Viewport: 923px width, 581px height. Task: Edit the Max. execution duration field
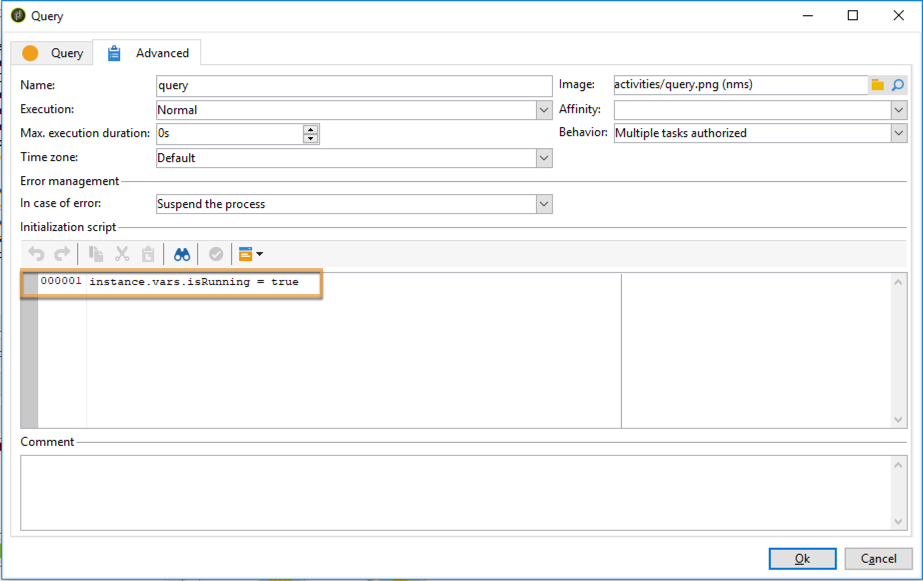coord(230,134)
